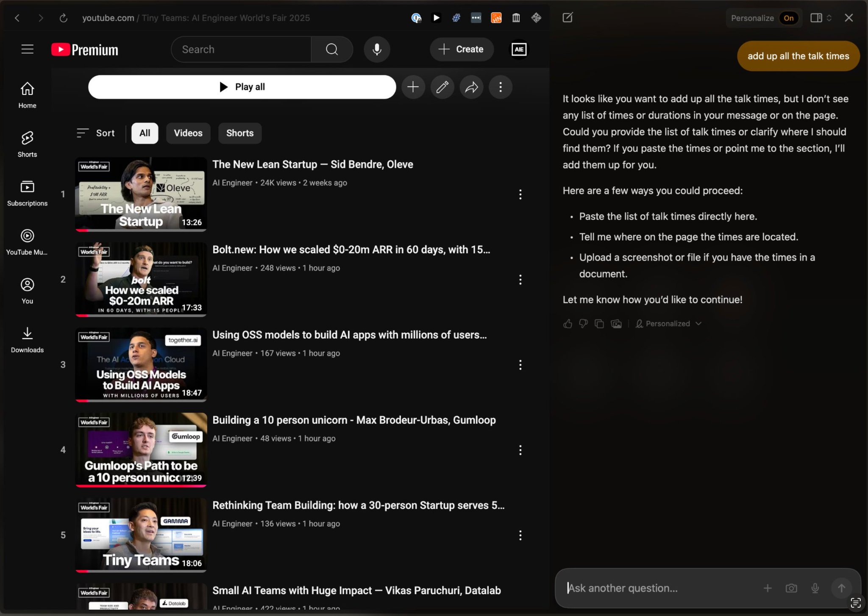Open the Bolt.new scaled ARR title
The width and height of the screenshot is (868, 616).
pos(351,250)
